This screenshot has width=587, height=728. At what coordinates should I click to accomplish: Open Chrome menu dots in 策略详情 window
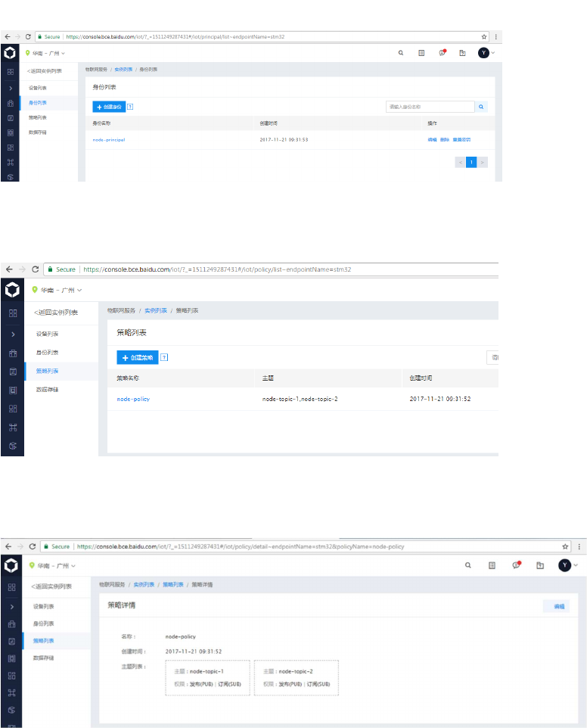579,546
